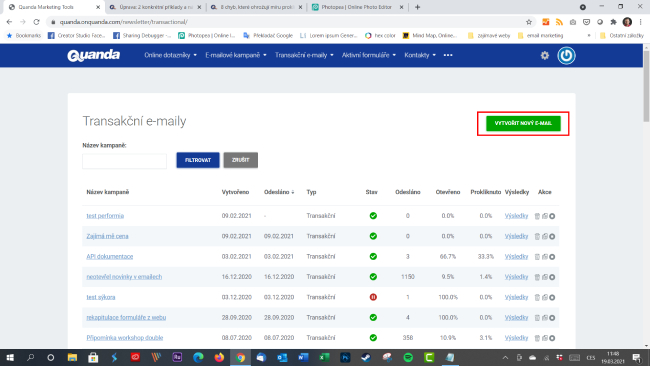Click the red paused status icon for "test výkora"
The height and width of the screenshot is (366, 650).
coord(373,297)
